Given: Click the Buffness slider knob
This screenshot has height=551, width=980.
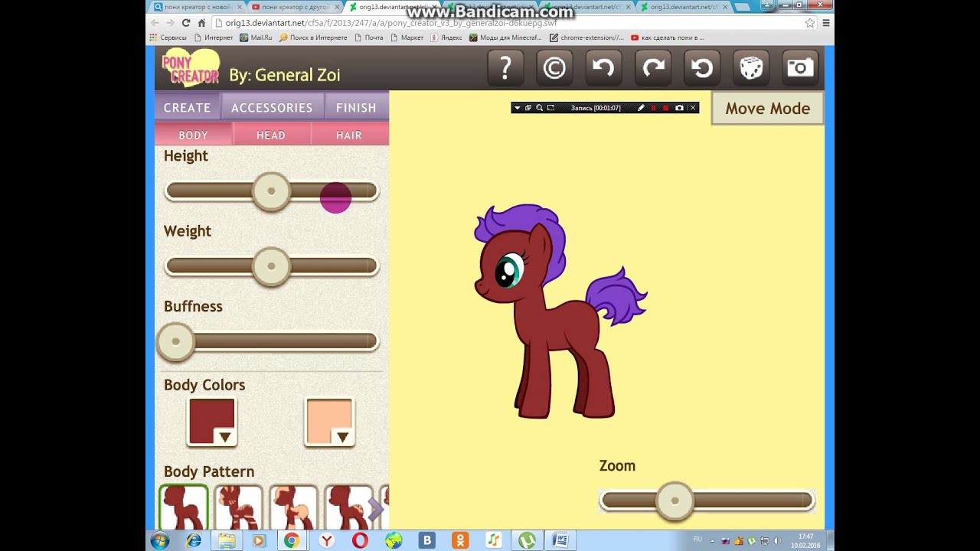Looking at the screenshot, I should click(x=176, y=341).
